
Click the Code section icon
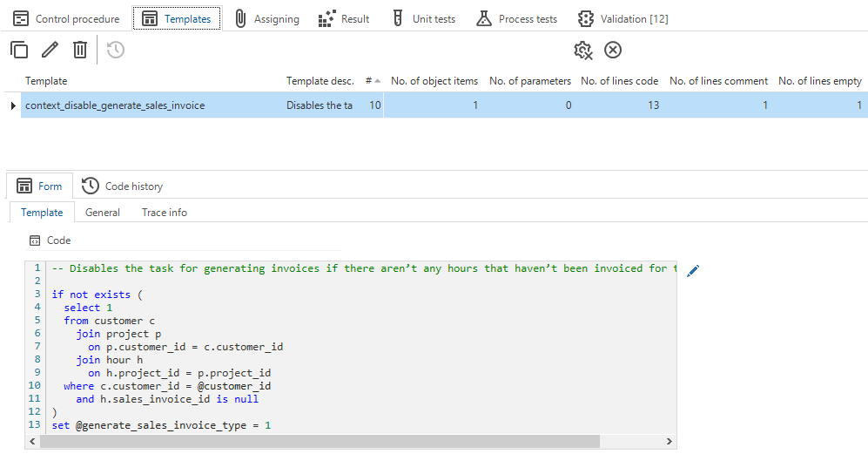point(35,241)
